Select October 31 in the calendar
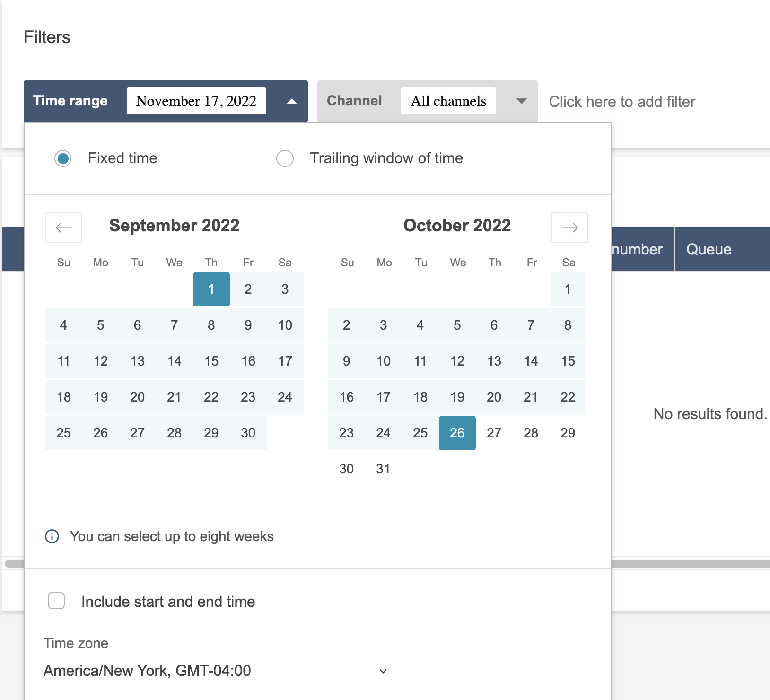 pyautogui.click(x=383, y=469)
